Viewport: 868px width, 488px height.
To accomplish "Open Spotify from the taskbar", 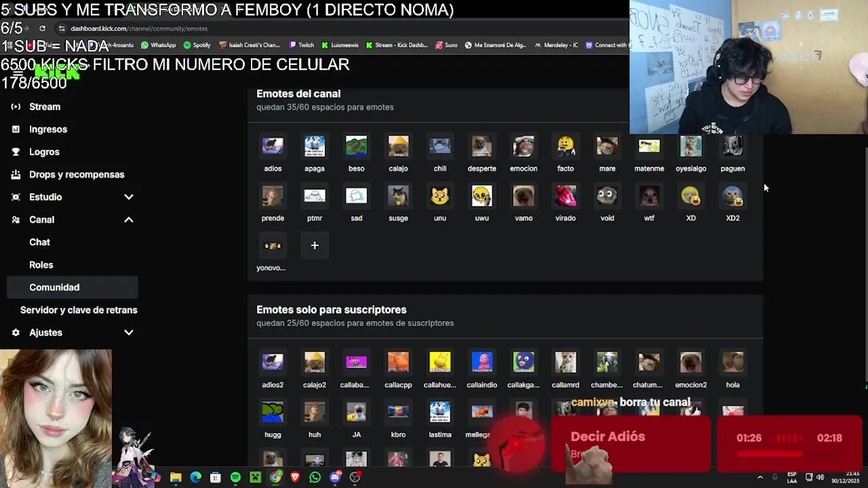I will tap(235, 477).
